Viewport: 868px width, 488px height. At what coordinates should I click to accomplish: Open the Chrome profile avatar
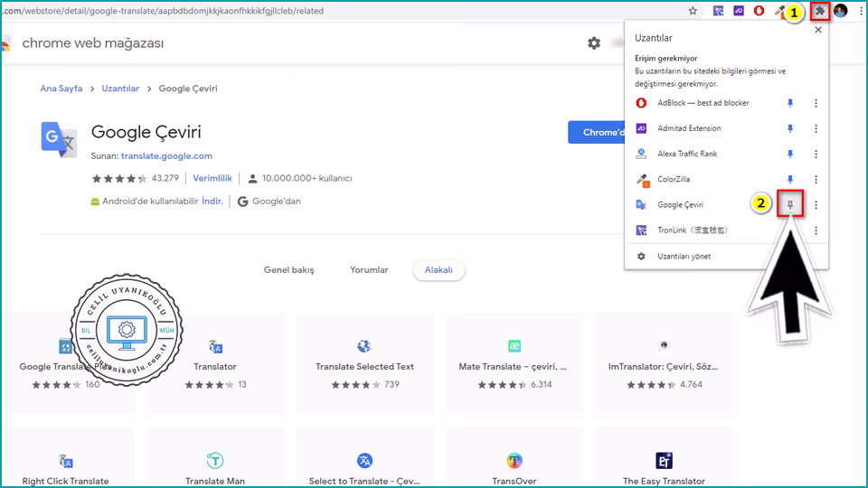pyautogui.click(x=840, y=11)
